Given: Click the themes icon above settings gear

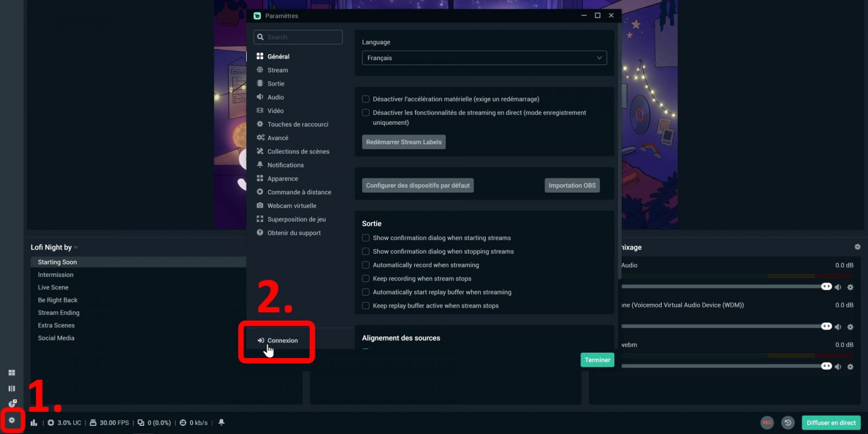Looking at the screenshot, I should 12,404.
